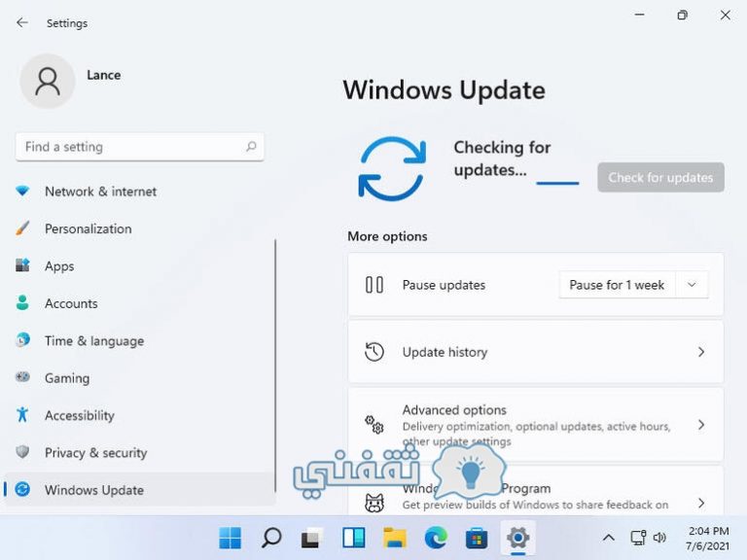The height and width of the screenshot is (560, 747).
Task: Click the Windows Update sidebar sync icon
Action: click(22, 489)
